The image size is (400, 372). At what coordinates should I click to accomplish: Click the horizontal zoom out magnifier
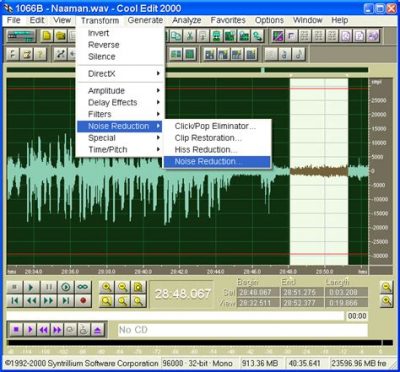pyautogui.click(x=123, y=287)
